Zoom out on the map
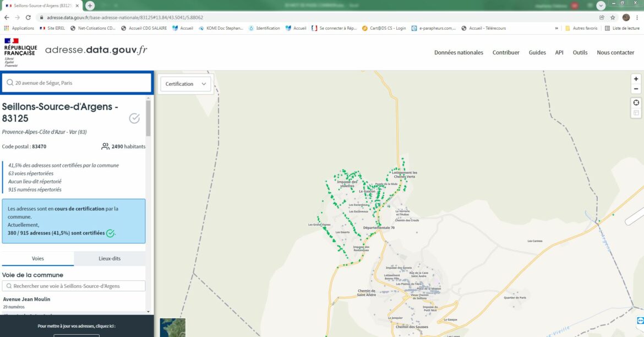644x337 pixels. [x=636, y=89]
